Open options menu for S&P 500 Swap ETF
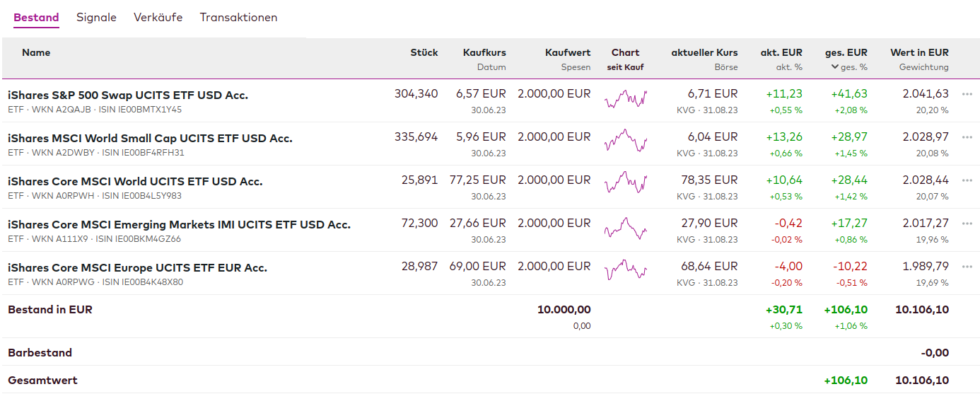Image resolution: width=980 pixels, height=406 pixels. point(967,94)
